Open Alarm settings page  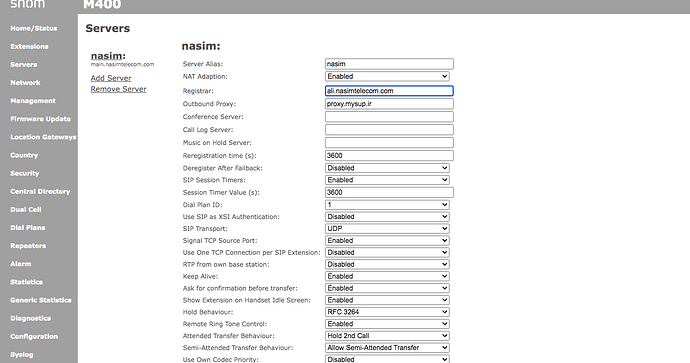(x=21, y=264)
